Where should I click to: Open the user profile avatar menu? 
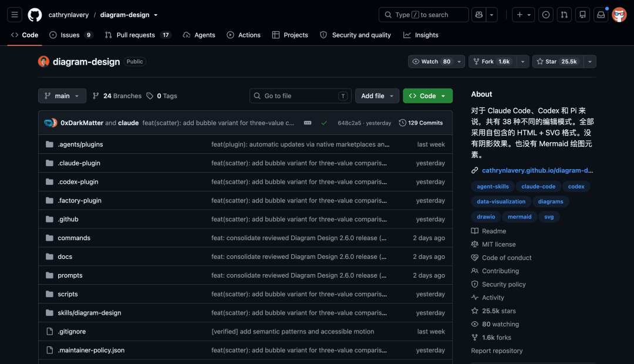coord(619,15)
